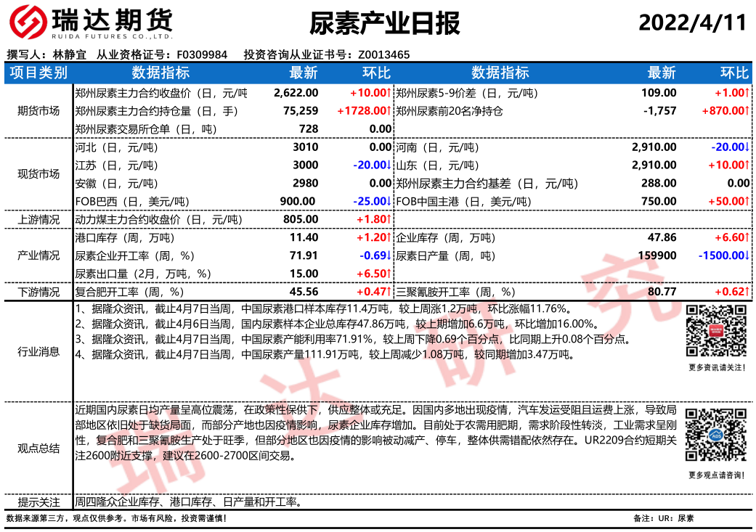Click the 现货市场 category label
The image size is (756, 532).
tap(38, 174)
